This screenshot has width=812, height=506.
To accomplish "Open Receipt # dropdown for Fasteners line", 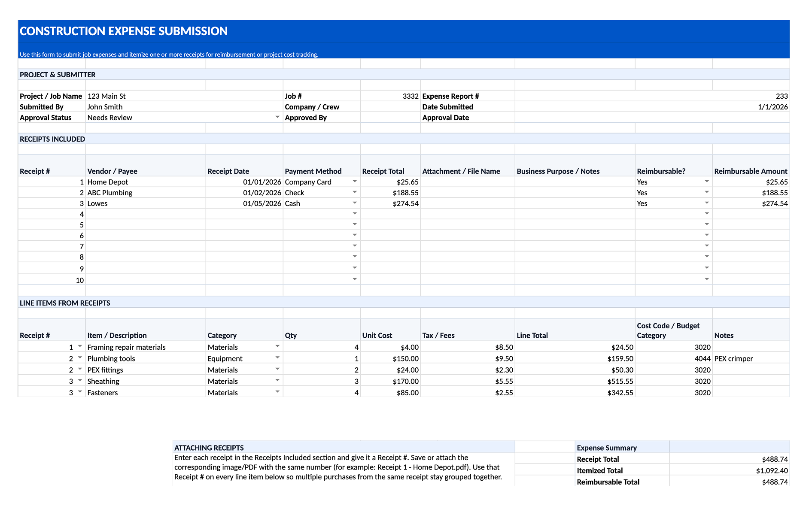I will click(80, 392).
